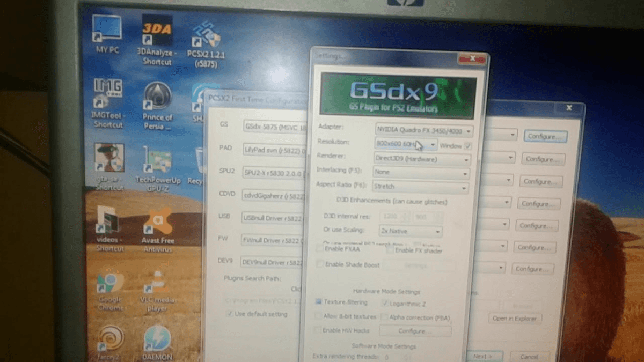Viewport: 644px width, 362px height.
Task: Click the D3D internal res height field
Action: pos(428,217)
